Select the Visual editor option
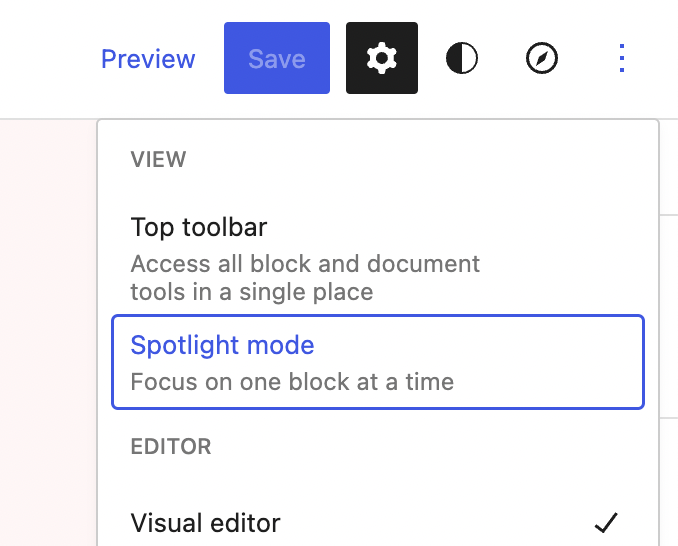The height and width of the screenshot is (546, 678). coord(378,523)
